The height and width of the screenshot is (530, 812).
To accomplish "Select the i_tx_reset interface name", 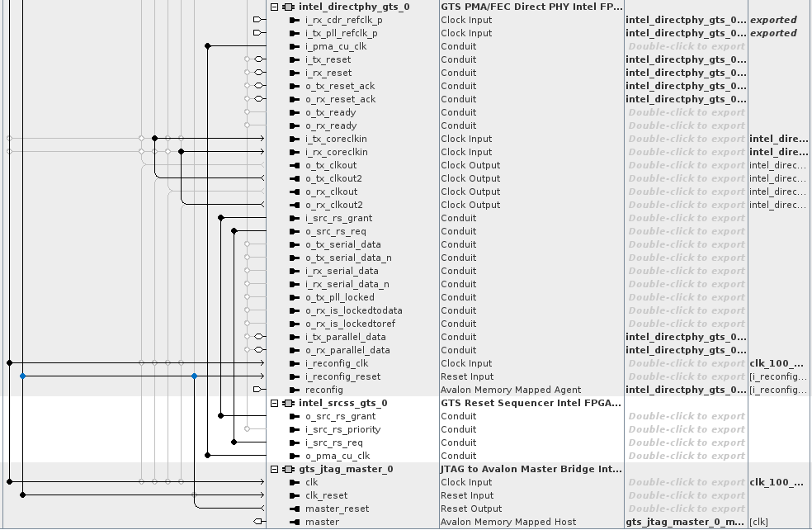I will tap(328, 59).
